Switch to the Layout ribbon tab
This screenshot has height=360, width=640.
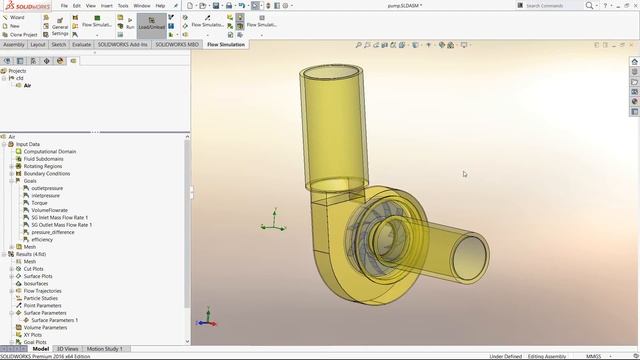point(38,44)
